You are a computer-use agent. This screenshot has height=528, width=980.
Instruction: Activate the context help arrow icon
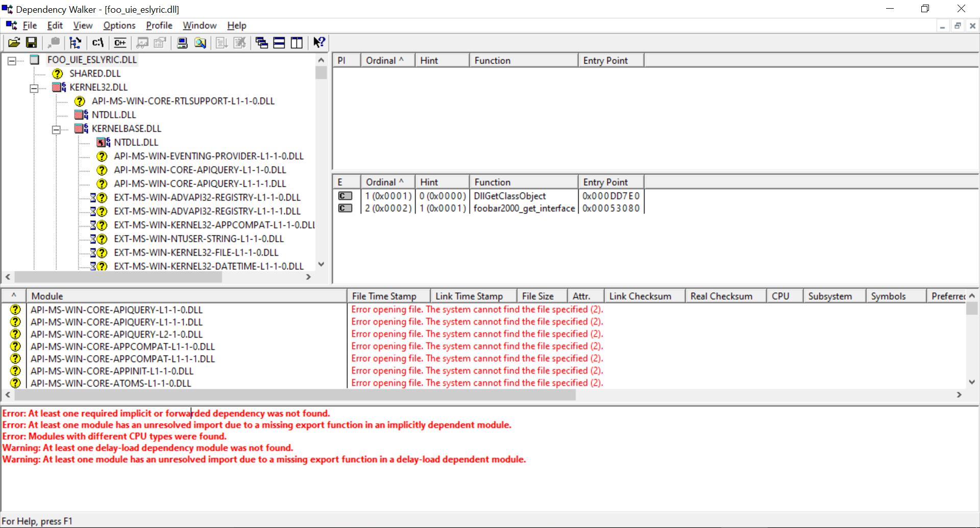pos(318,43)
